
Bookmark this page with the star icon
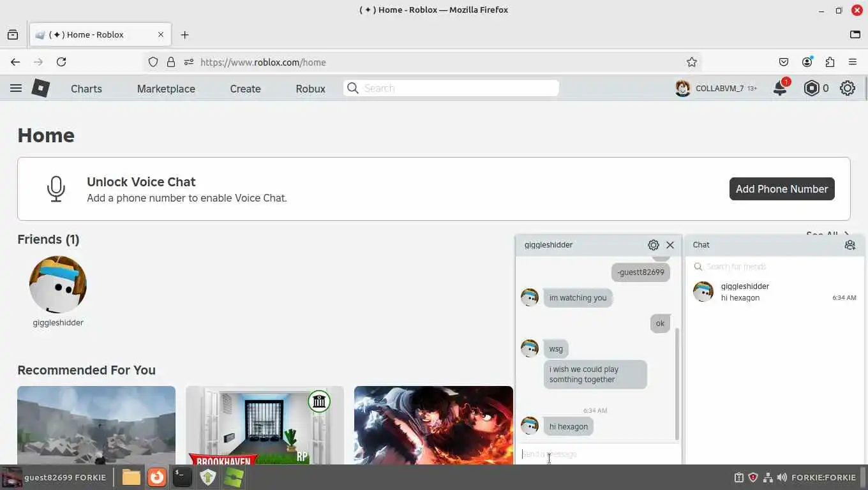[692, 62]
